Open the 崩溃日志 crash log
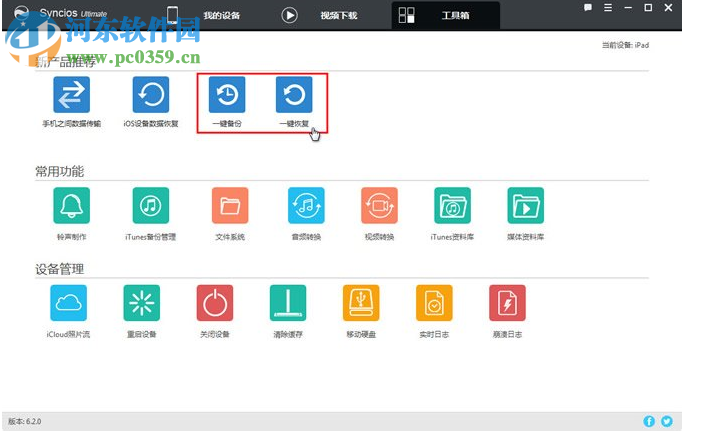Screen dimensions: 708x441 coord(508,303)
